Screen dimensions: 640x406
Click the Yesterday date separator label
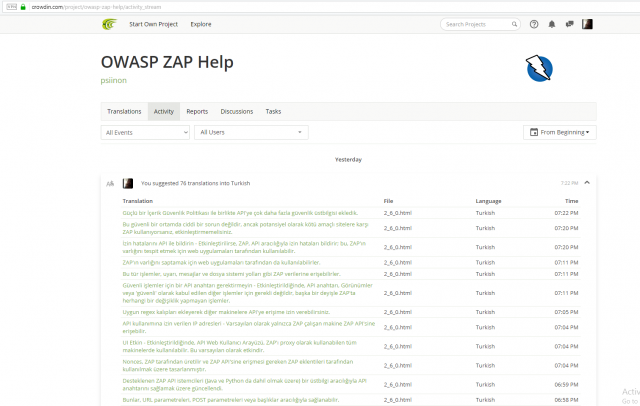click(348, 160)
